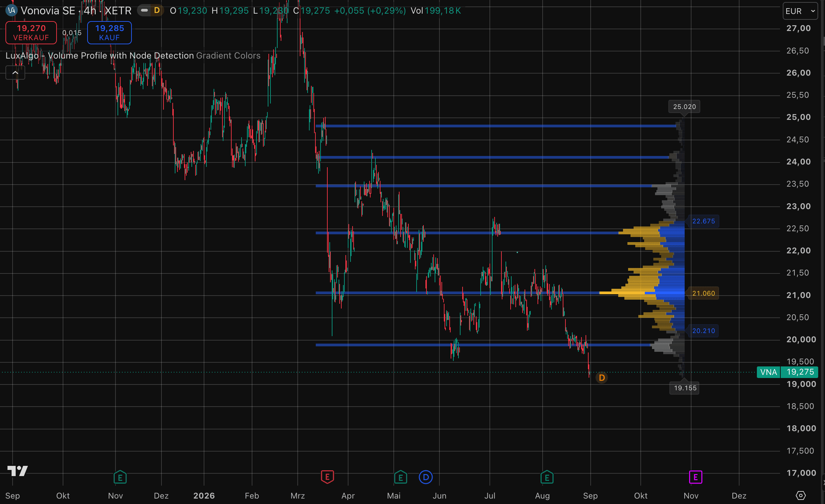Image resolution: width=825 pixels, height=504 pixels.
Task: Open the blue dividend D marker
Action: pos(426,477)
